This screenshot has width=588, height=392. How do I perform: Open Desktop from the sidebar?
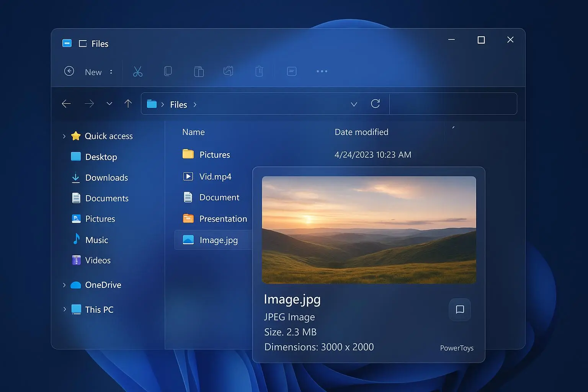pos(101,157)
